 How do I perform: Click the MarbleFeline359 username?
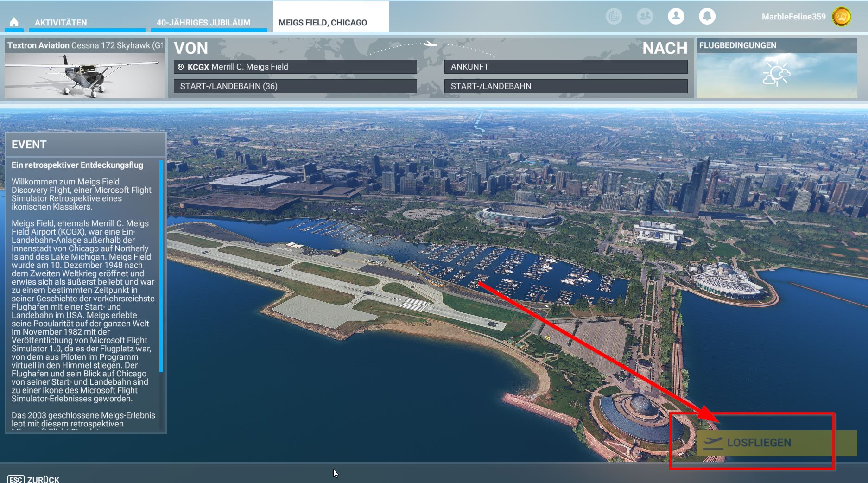pos(793,17)
